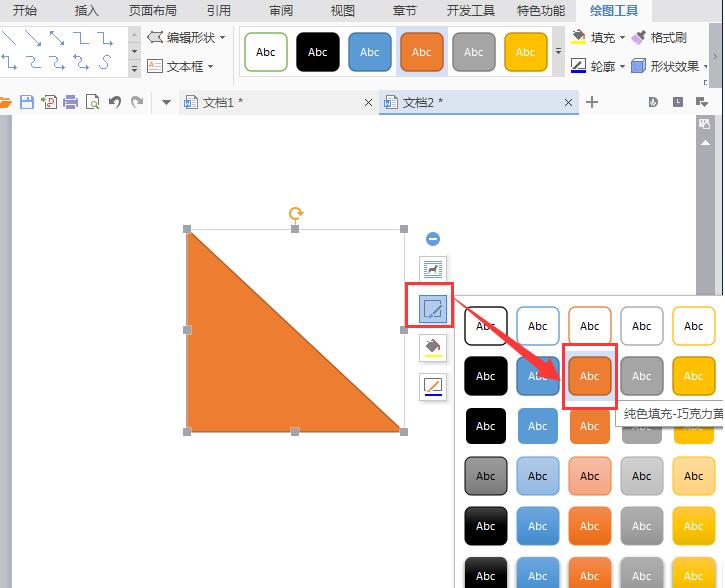Screen dimensions: 725x588
Task: Click the Undo arrow
Action: (115, 102)
